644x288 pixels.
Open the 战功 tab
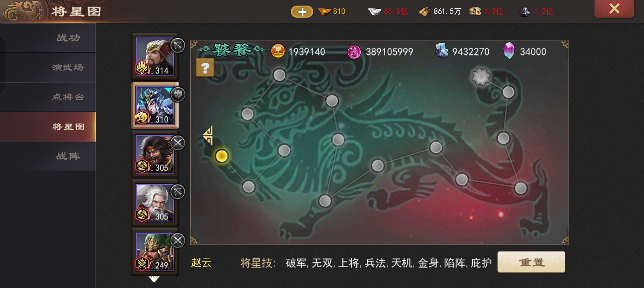pos(68,38)
